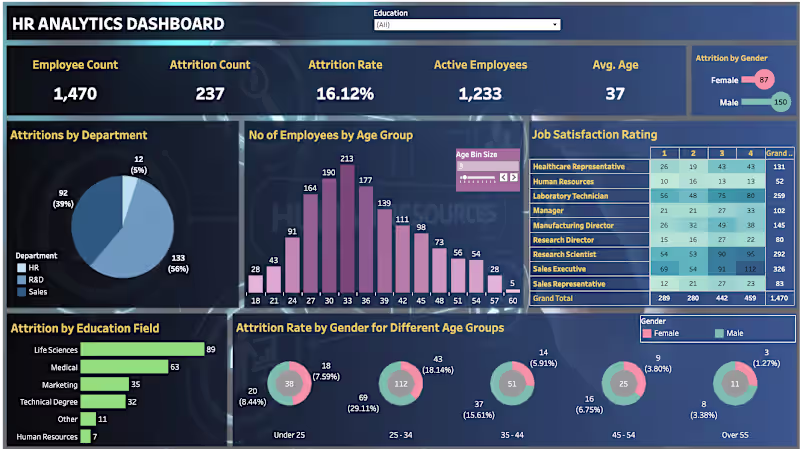Click Sales Representative row header

click(589, 284)
